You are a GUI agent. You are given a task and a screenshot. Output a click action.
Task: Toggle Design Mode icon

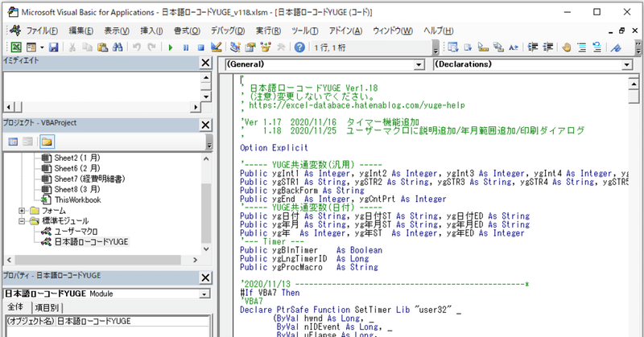216,47
